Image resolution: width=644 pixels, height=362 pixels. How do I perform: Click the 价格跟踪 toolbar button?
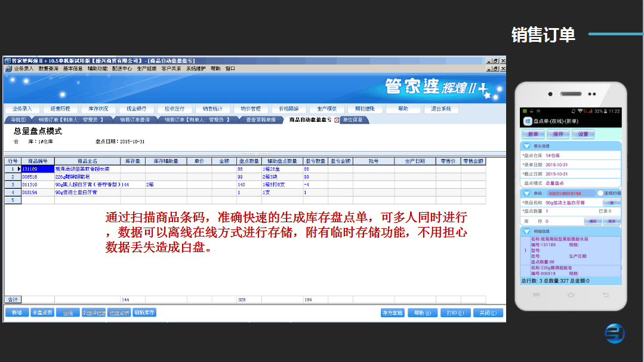point(289,109)
